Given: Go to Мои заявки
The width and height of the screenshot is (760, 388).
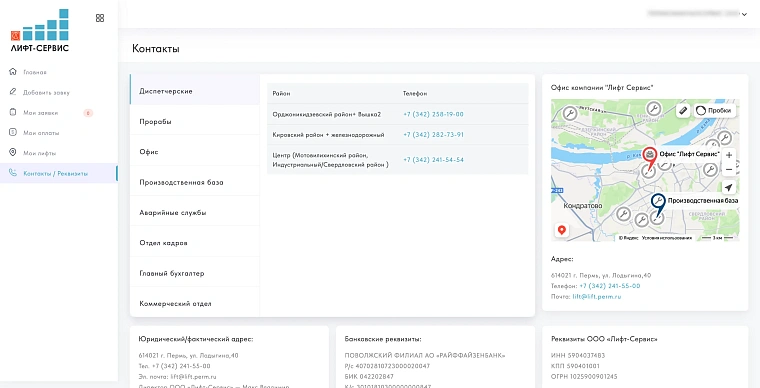Looking at the screenshot, I should pos(40,112).
